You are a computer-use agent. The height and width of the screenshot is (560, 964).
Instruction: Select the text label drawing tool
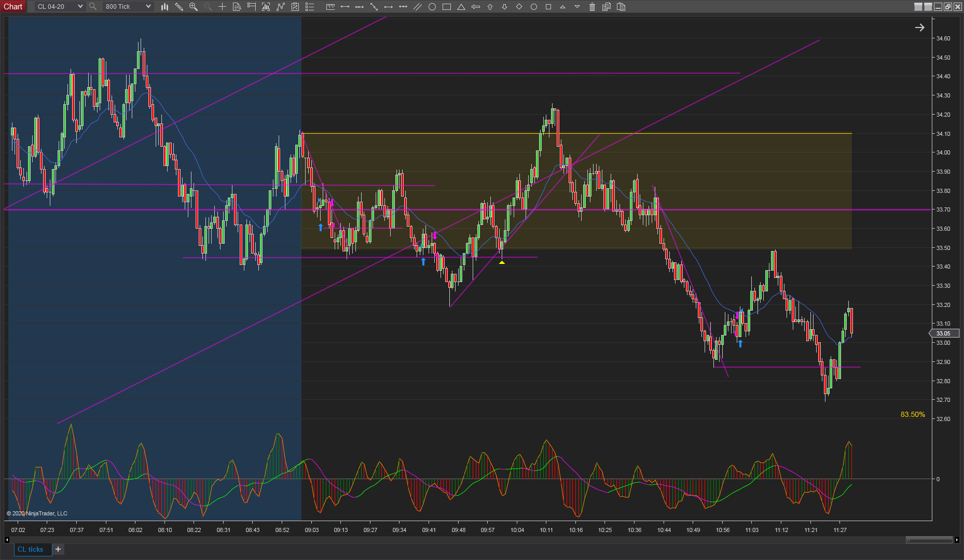[475, 7]
